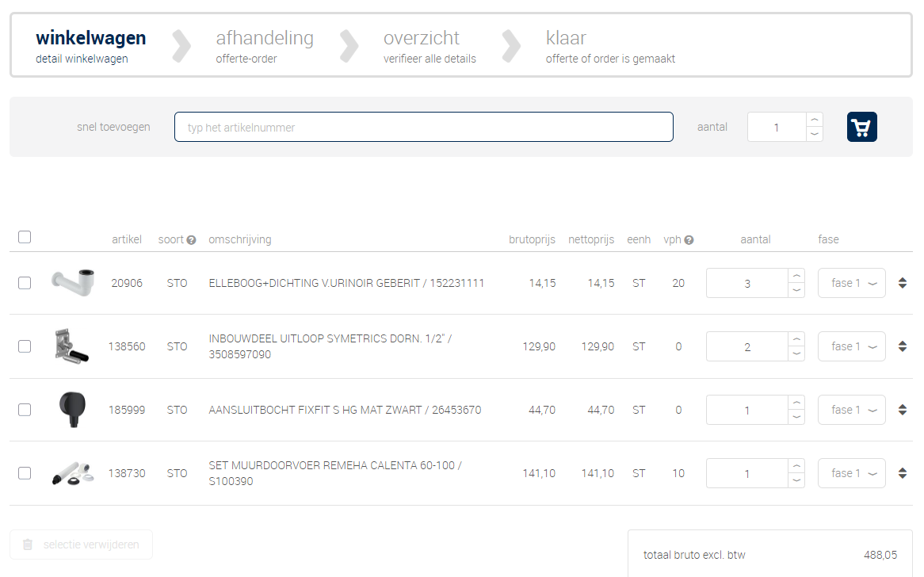Click the selectie verwijderen button
924x577 pixels.
click(x=81, y=545)
